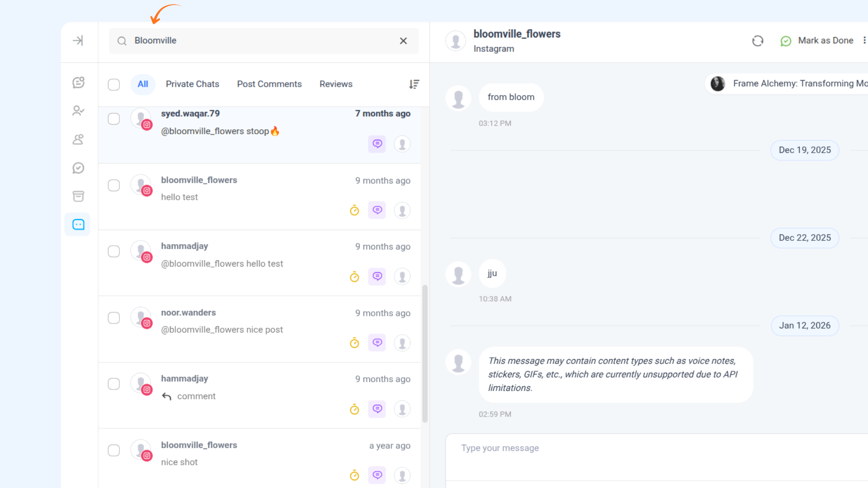Check the syed.waqar.79 conversation checkbox
This screenshot has width=868, height=488.
(x=114, y=119)
